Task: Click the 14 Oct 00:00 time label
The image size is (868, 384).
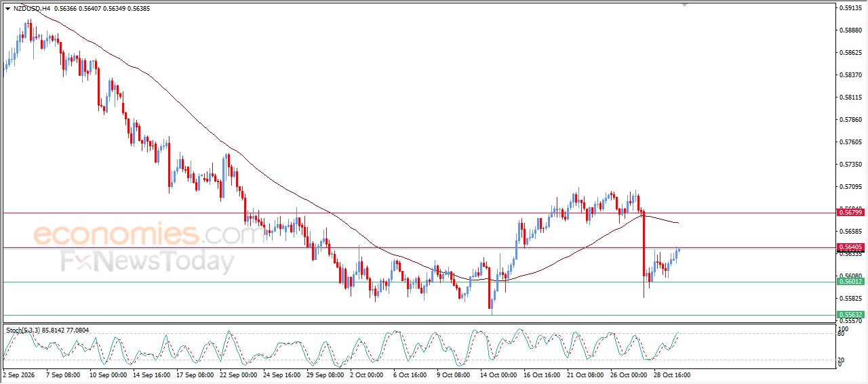Action: (x=498, y=375)
